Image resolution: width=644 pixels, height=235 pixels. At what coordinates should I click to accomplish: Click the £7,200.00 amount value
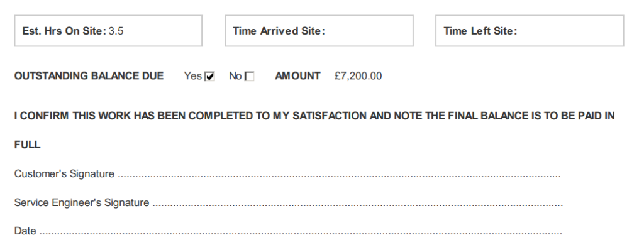click(358, 76)
